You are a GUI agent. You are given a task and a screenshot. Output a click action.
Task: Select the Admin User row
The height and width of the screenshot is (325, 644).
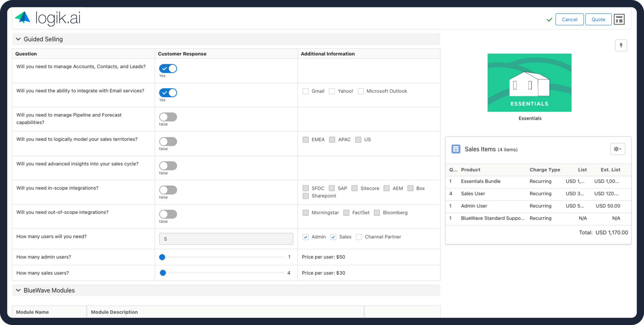click(x=538, y=206)
